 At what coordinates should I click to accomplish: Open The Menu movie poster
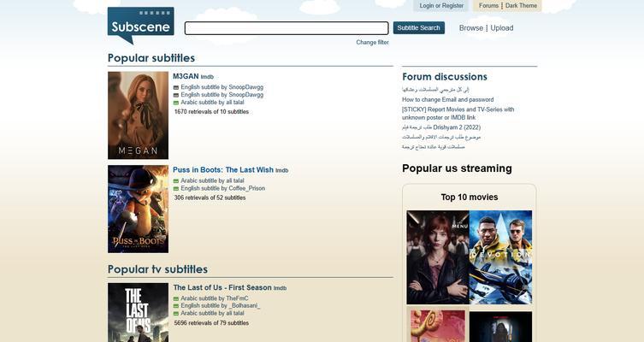pyautogui.click(x=438, y=257)
